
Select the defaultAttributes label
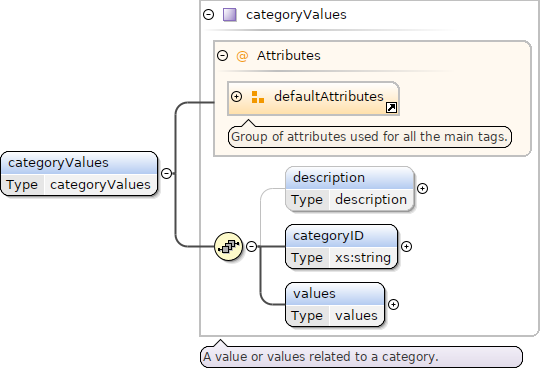coord(329,96)
